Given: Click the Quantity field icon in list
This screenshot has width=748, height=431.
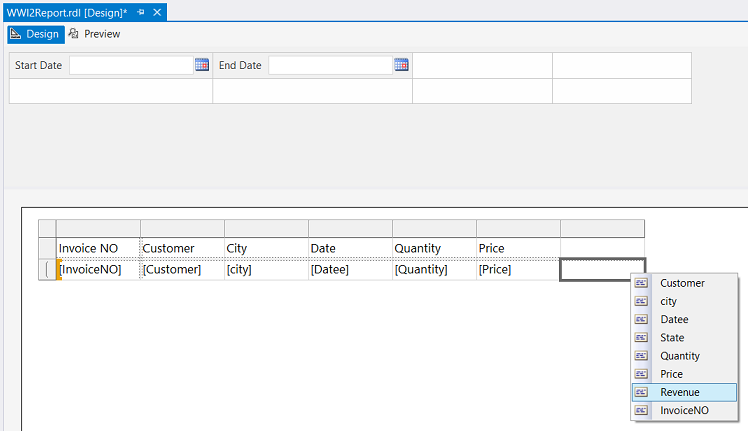Looking at the screenshot, I should pos(641,356).
